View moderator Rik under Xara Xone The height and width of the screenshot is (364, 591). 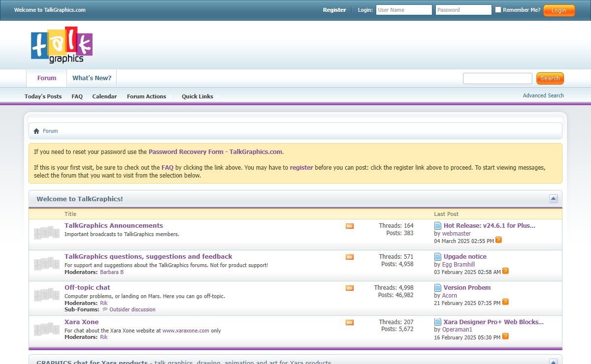coord(103,337)
